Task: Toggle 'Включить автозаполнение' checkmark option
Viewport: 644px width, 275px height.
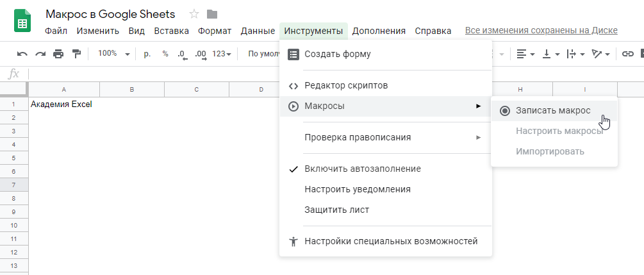Action: pyautogui.click(x=362, y=169)
